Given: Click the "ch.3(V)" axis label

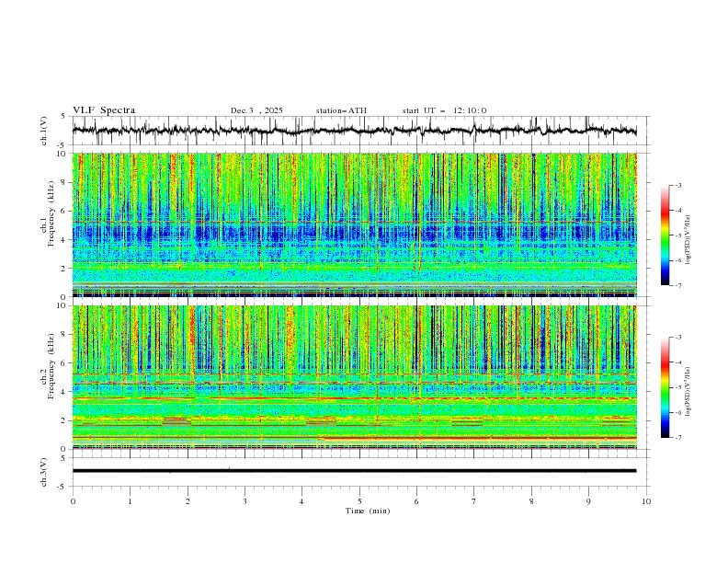Looking at the screenshot, I should (44, 472).
